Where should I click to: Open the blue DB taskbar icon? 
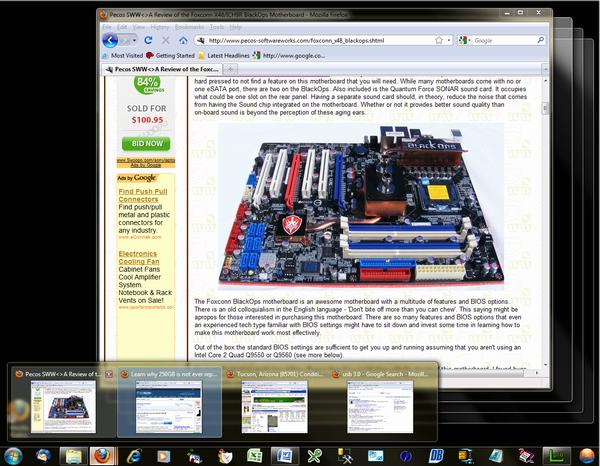(x=435, y=456)
